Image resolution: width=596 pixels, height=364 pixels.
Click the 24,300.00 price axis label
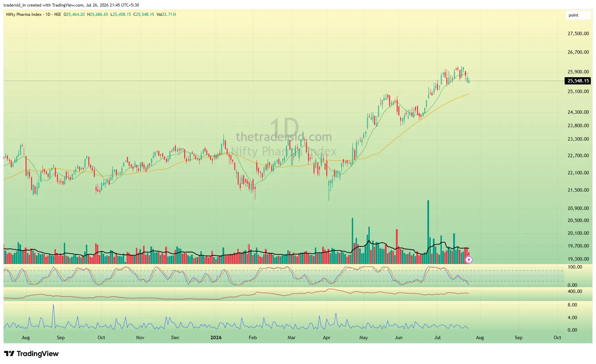578,112
